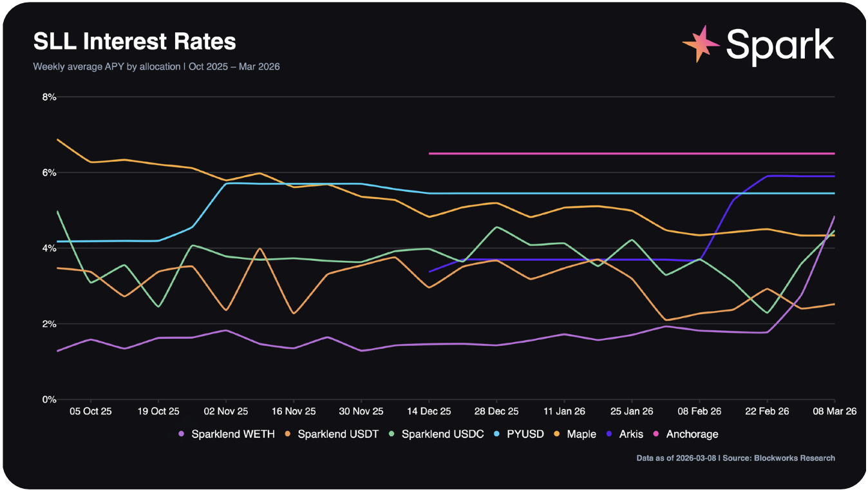868x492 pixels.
Task: Click the flat pink Anchorage line
Action: 632,154
